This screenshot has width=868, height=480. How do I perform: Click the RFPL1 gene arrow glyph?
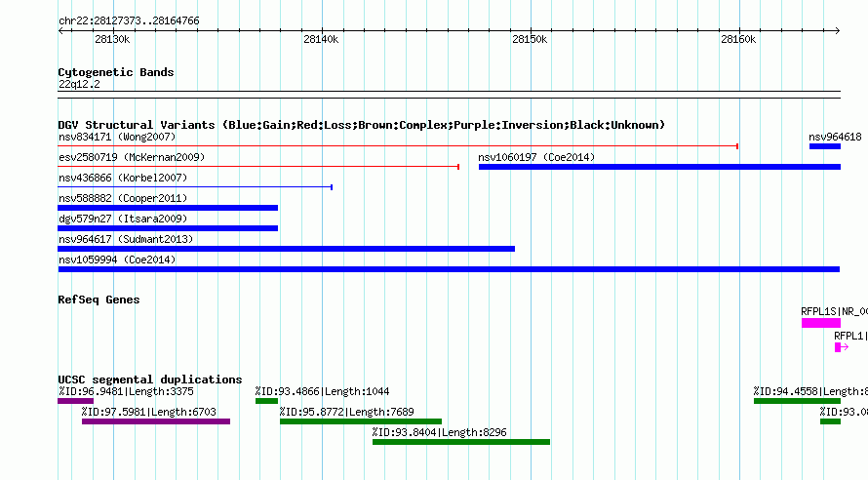click(x=842, y=347)
